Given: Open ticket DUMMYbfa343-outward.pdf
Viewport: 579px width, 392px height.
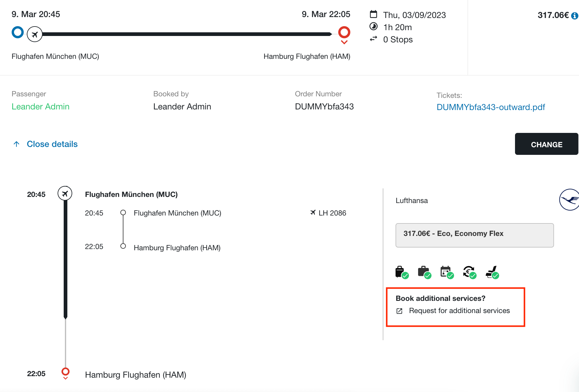Looking at the screenshot, I should pos(491,107).
